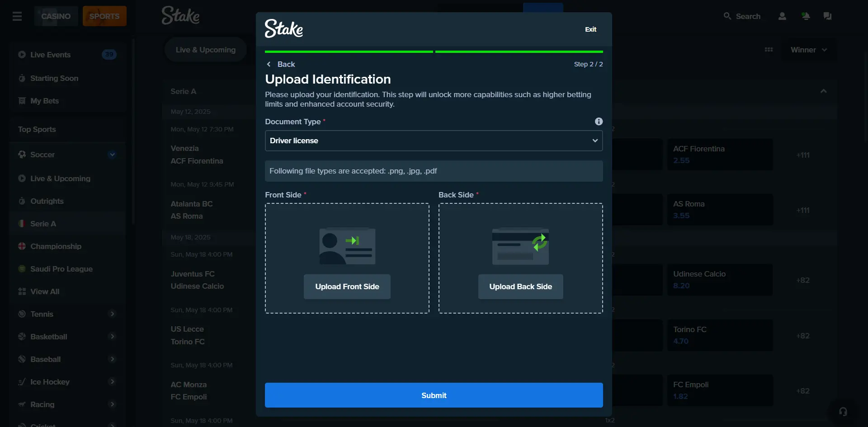Click the Upload Back Side button
The width and height of the screenshot is (868, 427).
(521, 286)
